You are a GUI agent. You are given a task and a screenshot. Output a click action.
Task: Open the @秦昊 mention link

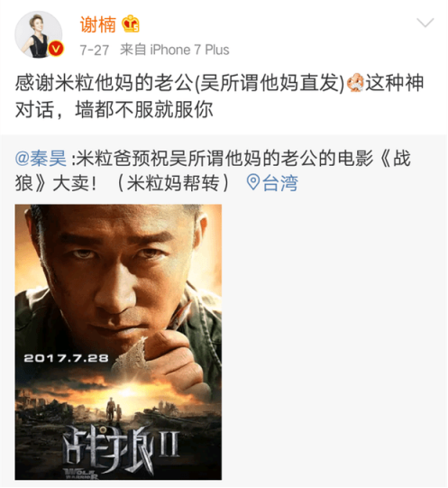point(41,158)
